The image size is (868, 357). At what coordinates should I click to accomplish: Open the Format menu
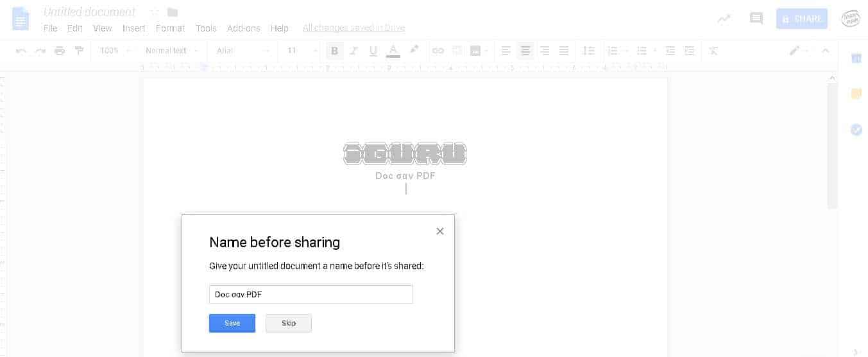tap(170, 28)
